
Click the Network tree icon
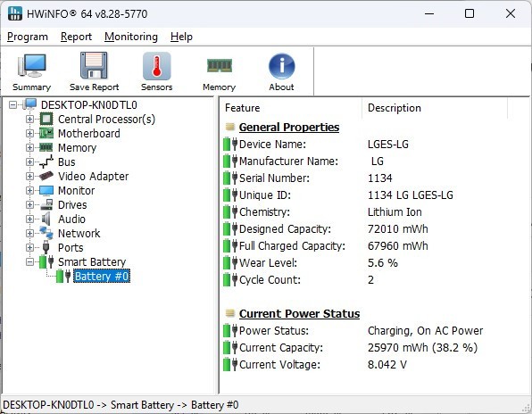46,233
